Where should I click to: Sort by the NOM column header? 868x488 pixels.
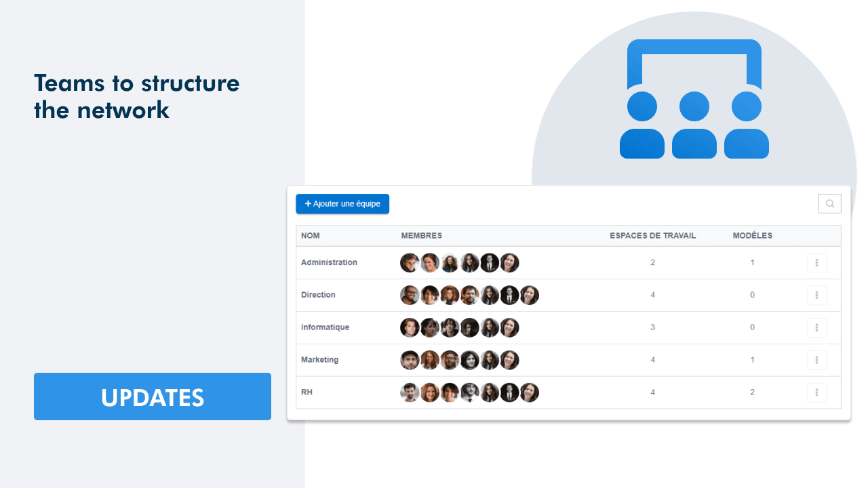(311, 235)
